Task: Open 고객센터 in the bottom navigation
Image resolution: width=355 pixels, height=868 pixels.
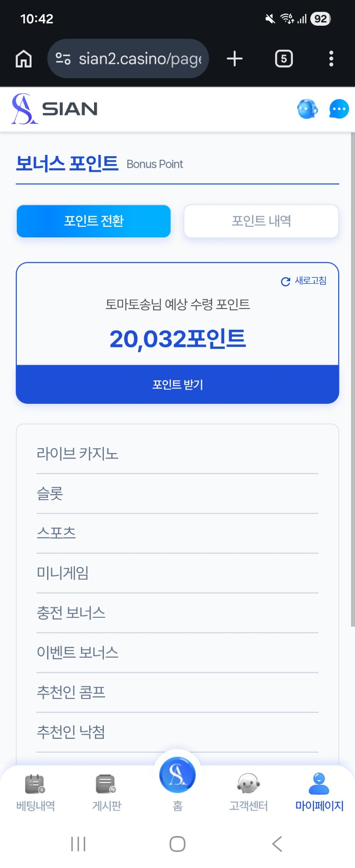Action: (248, 793)
